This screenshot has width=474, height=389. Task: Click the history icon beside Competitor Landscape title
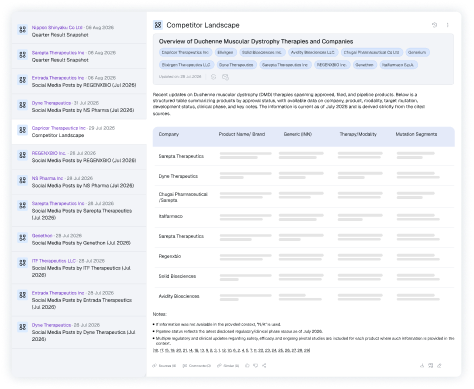[434, 25]
